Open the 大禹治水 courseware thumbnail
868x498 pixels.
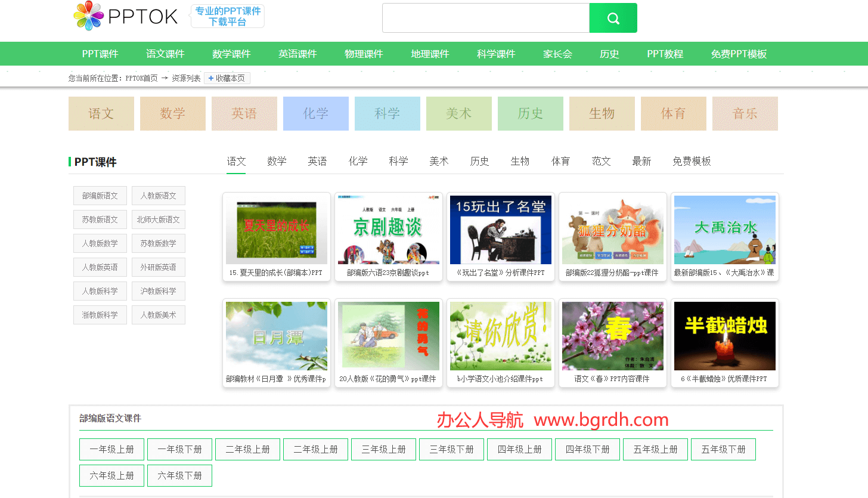(725, 230)
